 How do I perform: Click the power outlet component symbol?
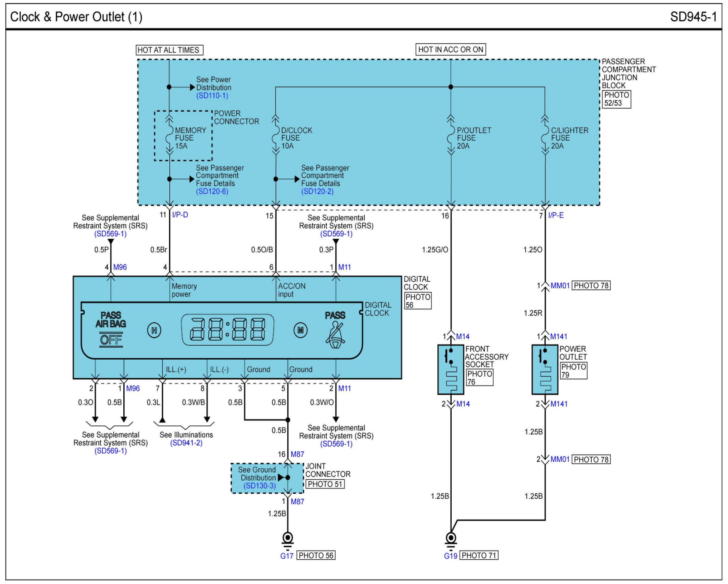click(545, 369)
